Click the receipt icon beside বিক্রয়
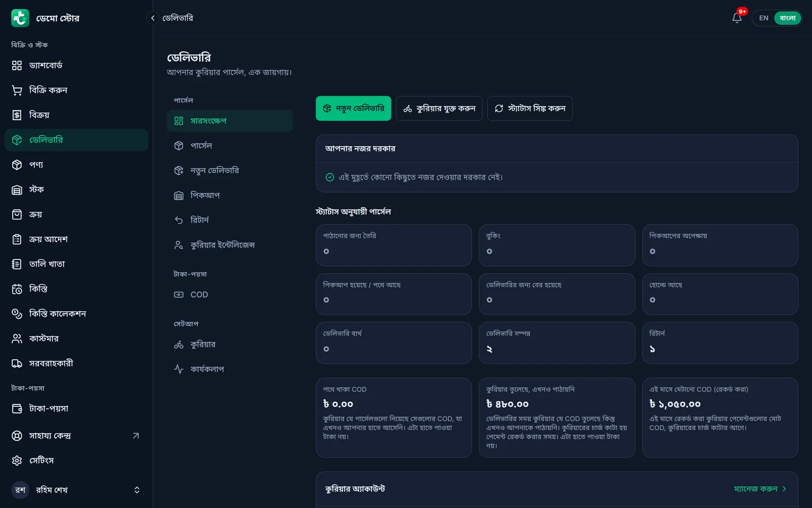The height and width of the screenshot is (508, 812). [17, 115]
